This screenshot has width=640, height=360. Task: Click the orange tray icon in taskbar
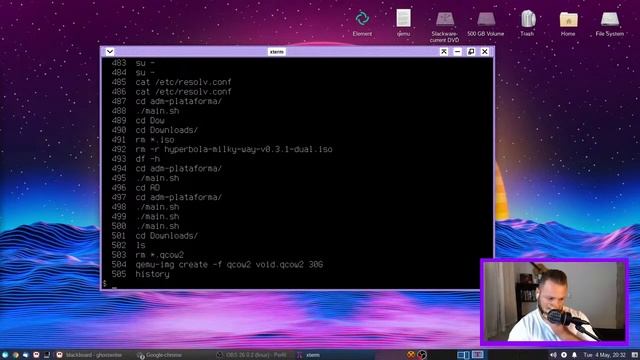[411, 355]
